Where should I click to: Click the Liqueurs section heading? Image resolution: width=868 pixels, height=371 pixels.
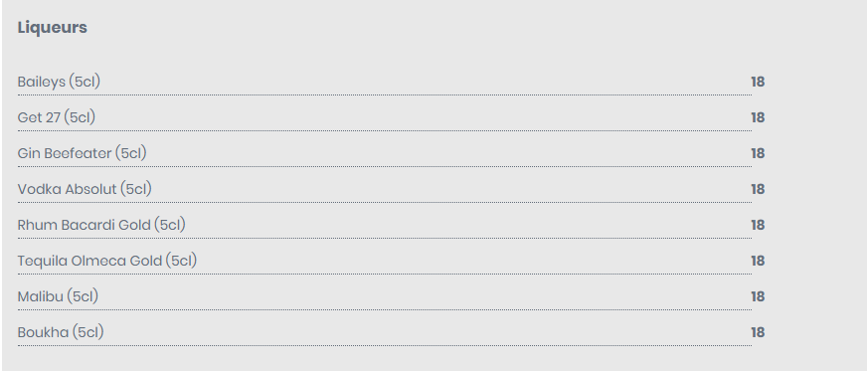(52, 28)
